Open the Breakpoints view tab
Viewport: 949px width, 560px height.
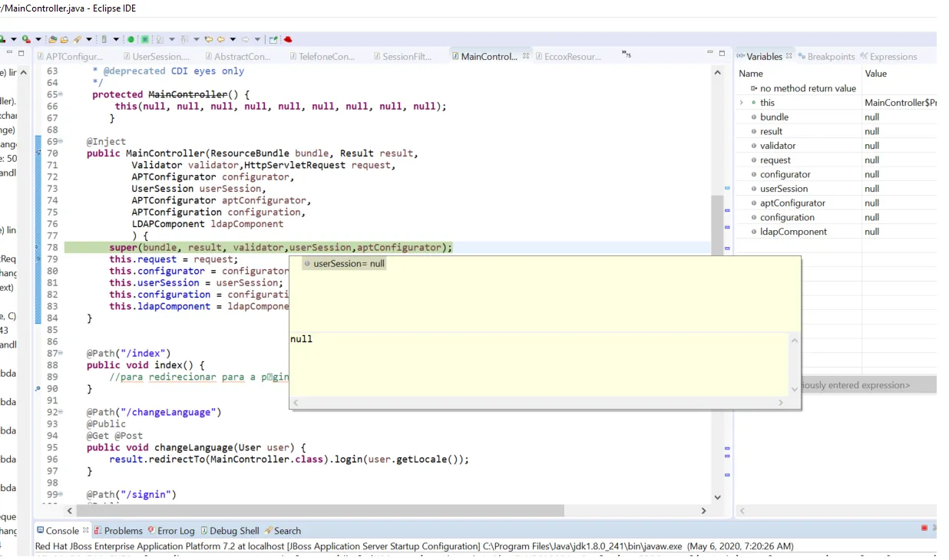coord(826,56)
